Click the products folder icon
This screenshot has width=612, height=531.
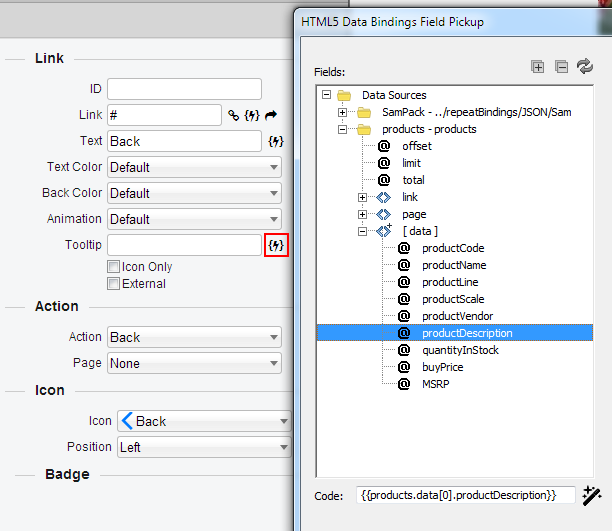(x=364, y=129)
